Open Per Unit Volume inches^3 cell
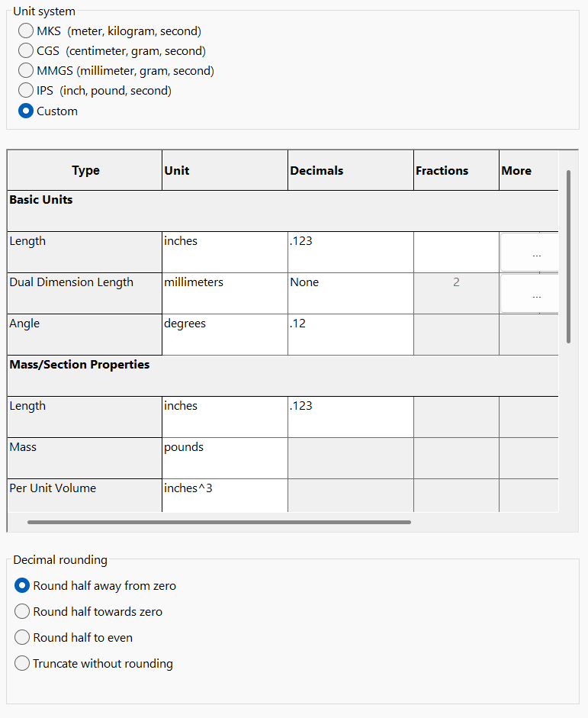Screen dimensions: 588x718 point(225,494)
